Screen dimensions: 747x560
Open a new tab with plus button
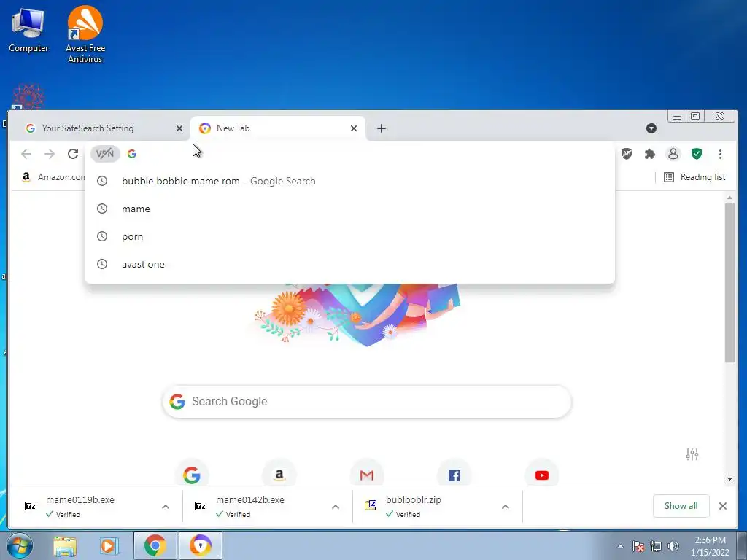pos(381,128)
